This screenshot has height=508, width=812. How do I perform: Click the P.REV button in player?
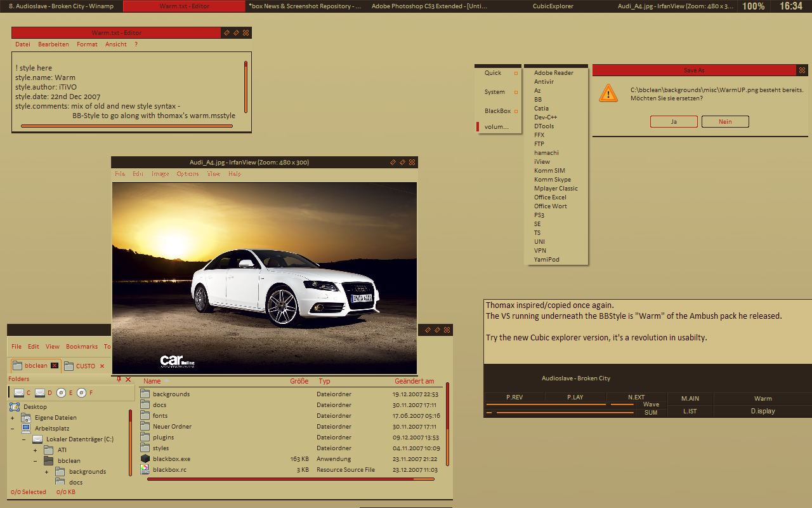tap(514, 398)
